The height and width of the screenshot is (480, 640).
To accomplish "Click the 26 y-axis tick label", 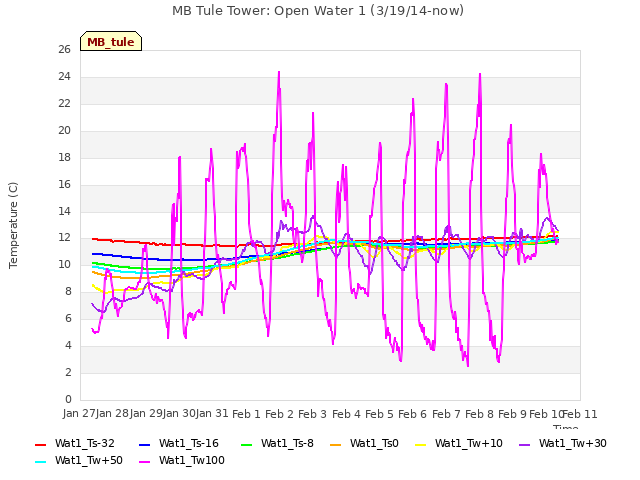I will [64, 50].
